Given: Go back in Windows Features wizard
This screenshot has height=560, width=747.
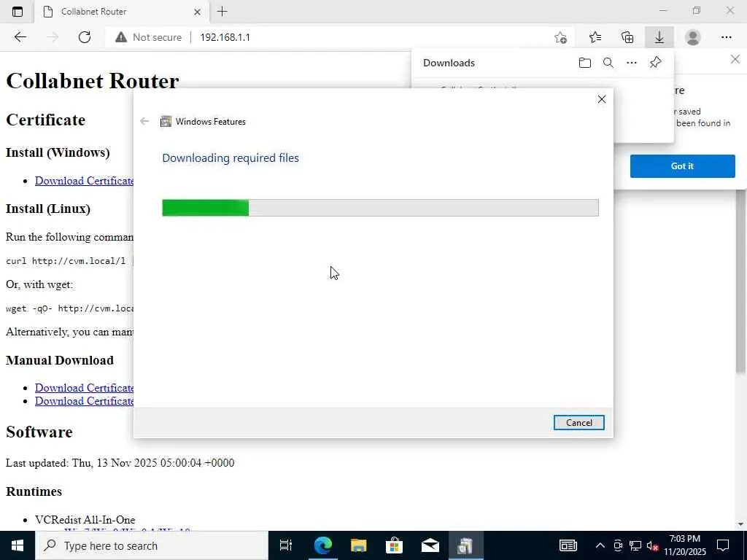Looking at the screenshot, I should [144, 122].
